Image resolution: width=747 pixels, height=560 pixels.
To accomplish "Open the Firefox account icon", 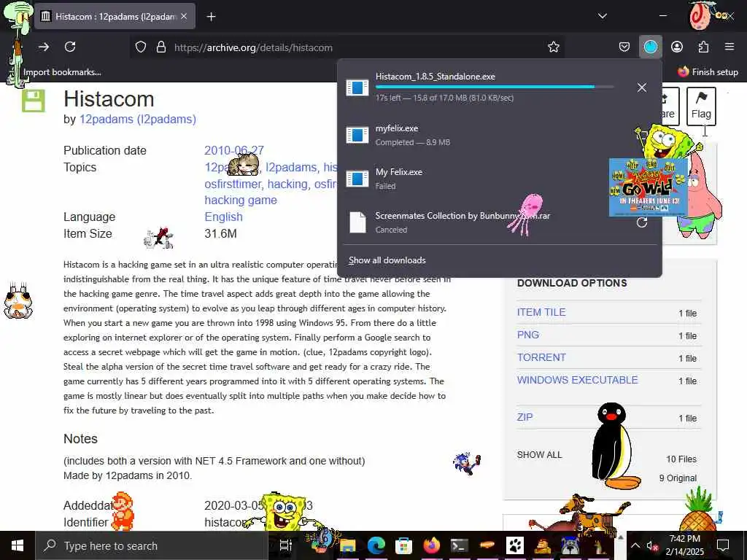I will 676,47.
